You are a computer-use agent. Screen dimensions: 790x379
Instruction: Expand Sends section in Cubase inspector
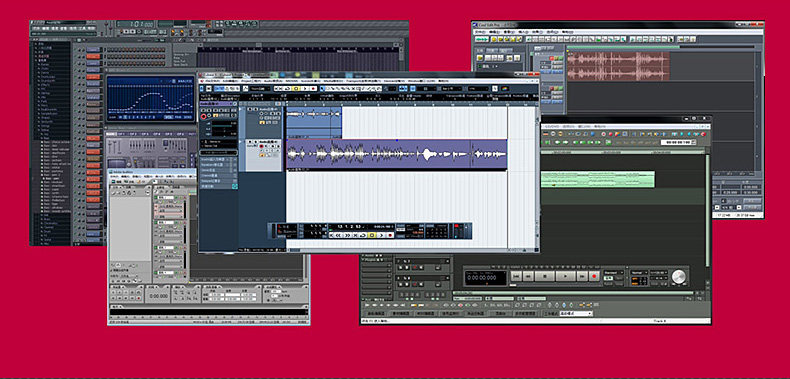coord(219,170)
